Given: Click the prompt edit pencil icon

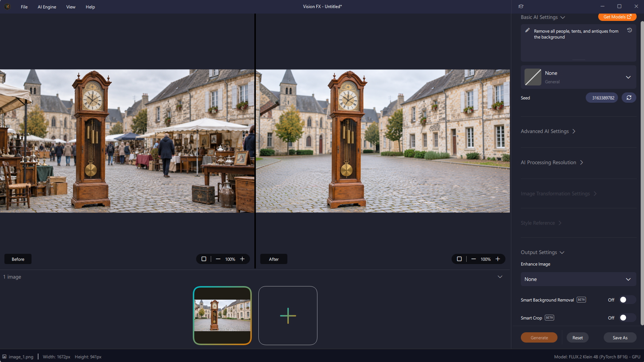Looking at the screenshot, I should [x=527, y=30].
